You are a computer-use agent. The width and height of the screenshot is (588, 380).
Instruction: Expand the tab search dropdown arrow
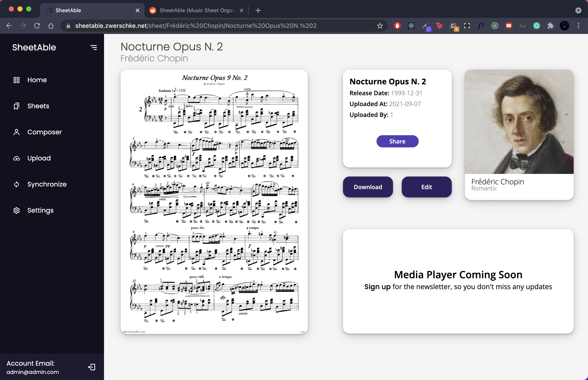pyautogui.click(x=578, y=10)
